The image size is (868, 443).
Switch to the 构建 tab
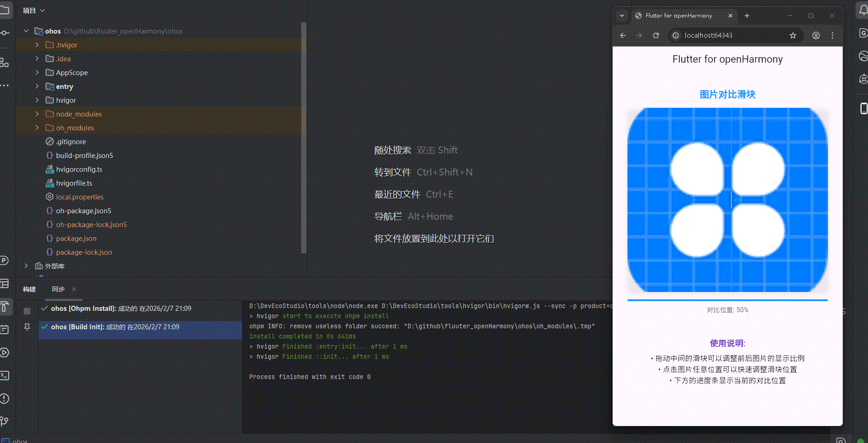coord(29,289)
